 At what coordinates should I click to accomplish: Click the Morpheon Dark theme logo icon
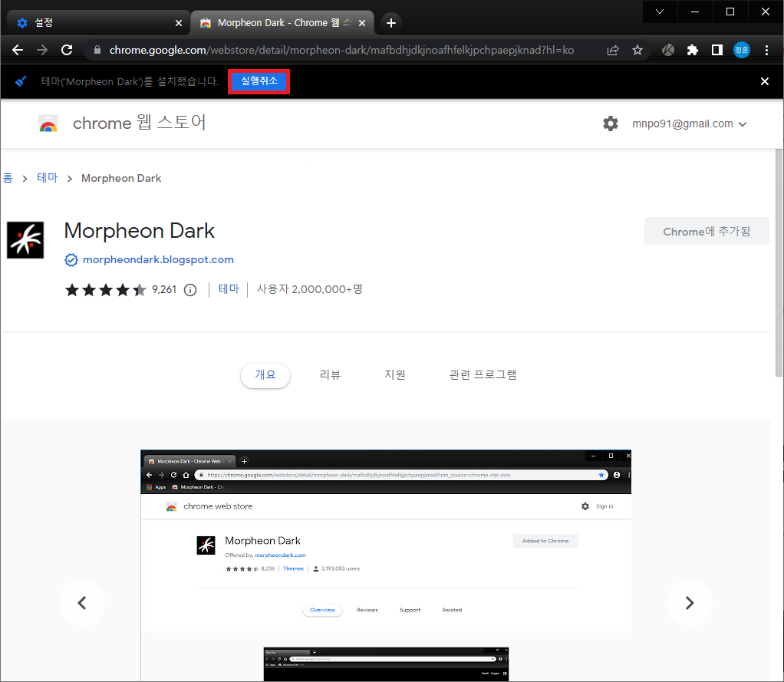[25, 240]
